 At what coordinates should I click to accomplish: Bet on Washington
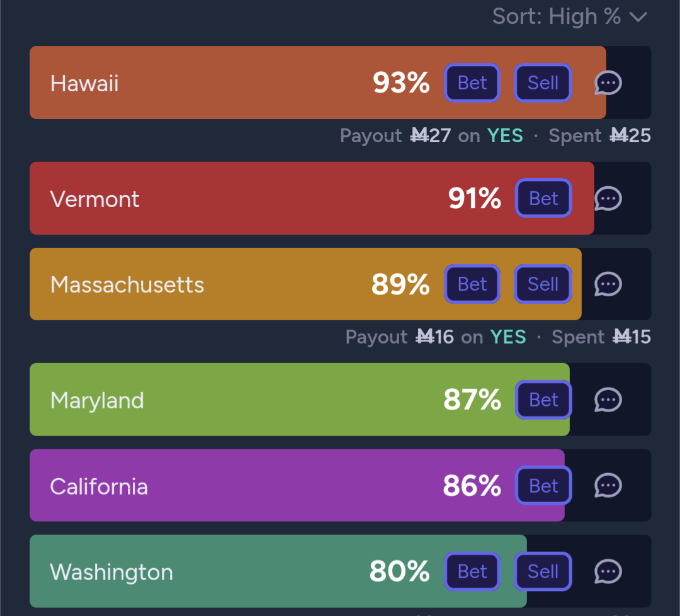[x=472, y=571]
